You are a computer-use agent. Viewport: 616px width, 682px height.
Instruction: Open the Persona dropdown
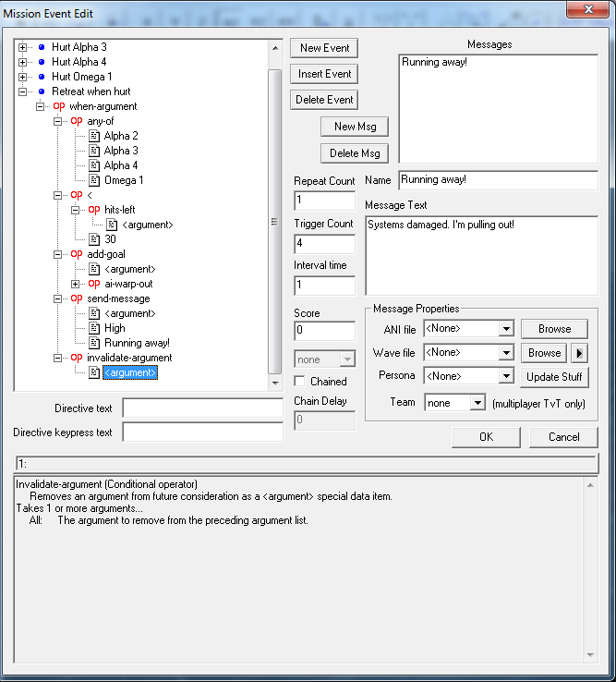point(504,377)
